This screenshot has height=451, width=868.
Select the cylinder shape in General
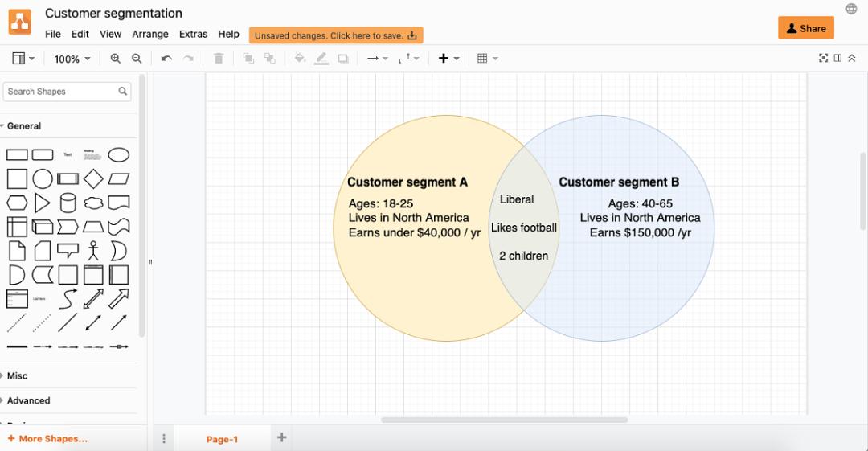pos(68,203)
